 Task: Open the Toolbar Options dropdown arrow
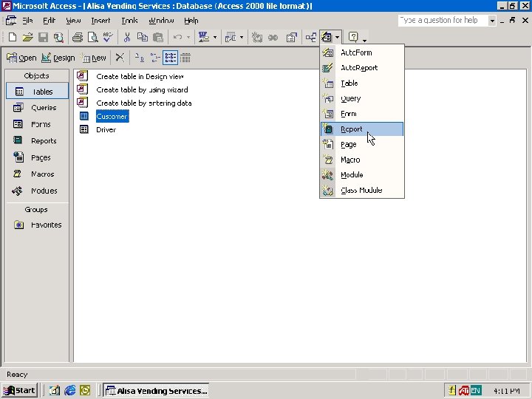pos(364,40)
